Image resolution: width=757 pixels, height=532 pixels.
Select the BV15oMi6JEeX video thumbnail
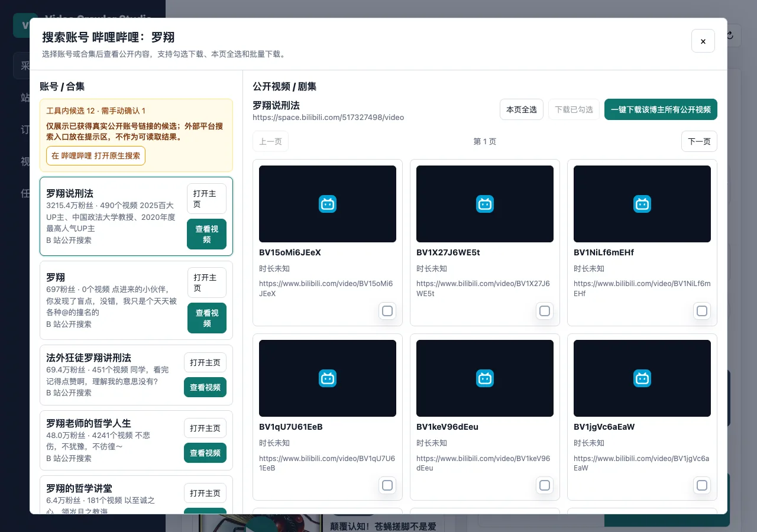pos(328,204)
